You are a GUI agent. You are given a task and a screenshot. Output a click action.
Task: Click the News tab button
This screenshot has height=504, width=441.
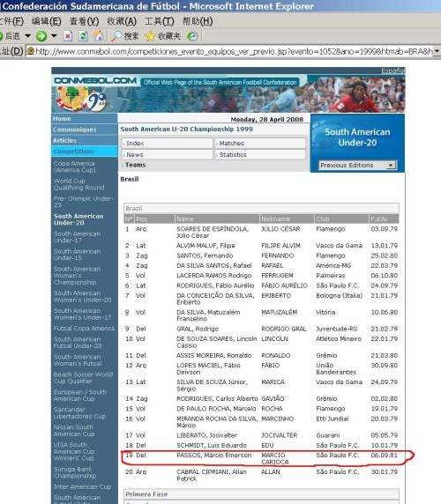coord(167,154)
